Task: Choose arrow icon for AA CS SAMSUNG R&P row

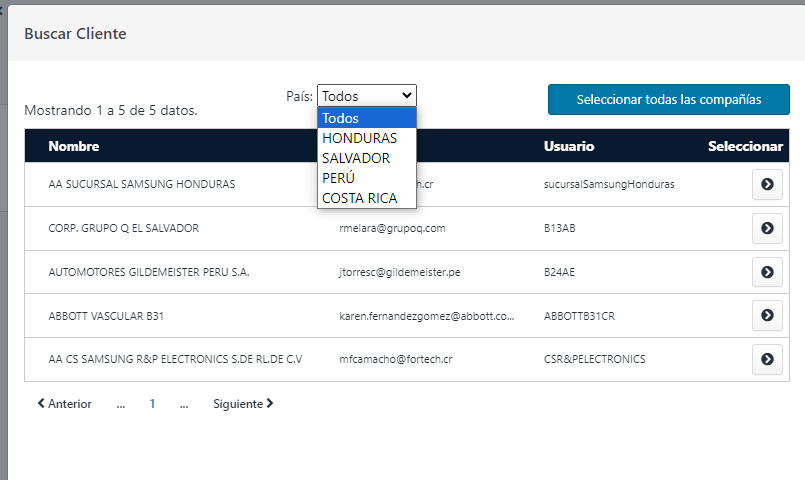Action: (x=767, y=359)
